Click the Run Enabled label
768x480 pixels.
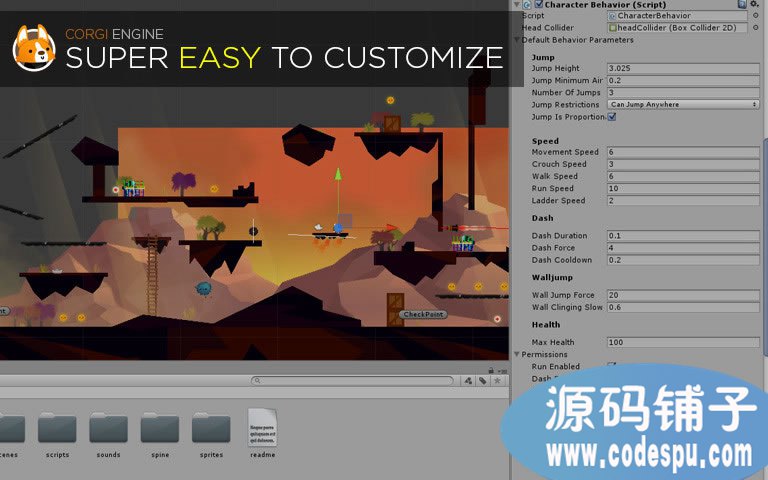(555, 366)
